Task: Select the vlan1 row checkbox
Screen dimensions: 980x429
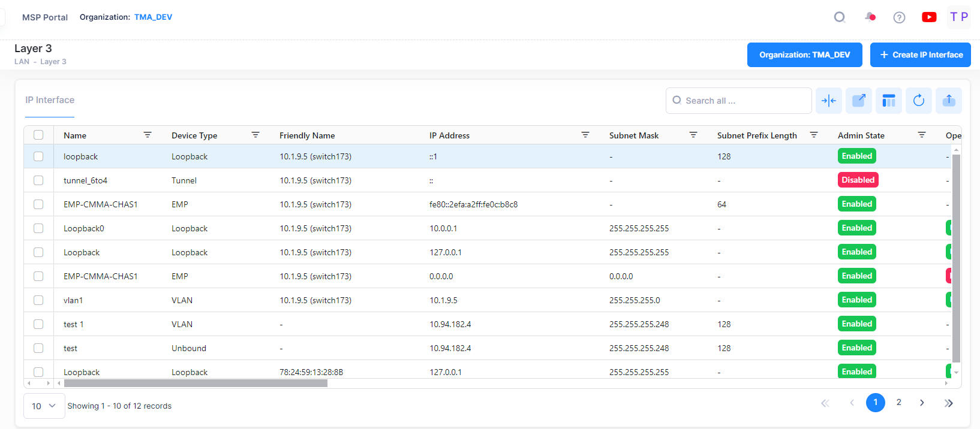Action: click(38, 300)
